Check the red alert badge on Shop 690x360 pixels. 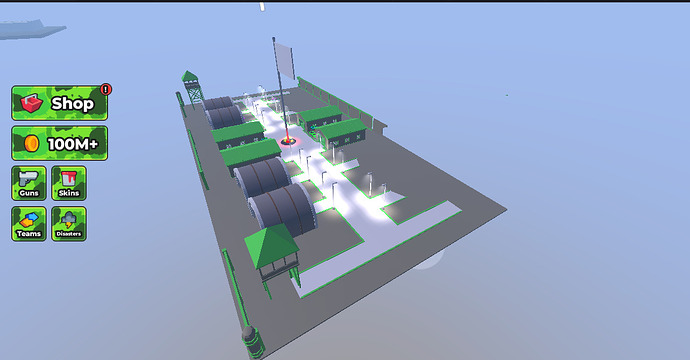106,89
